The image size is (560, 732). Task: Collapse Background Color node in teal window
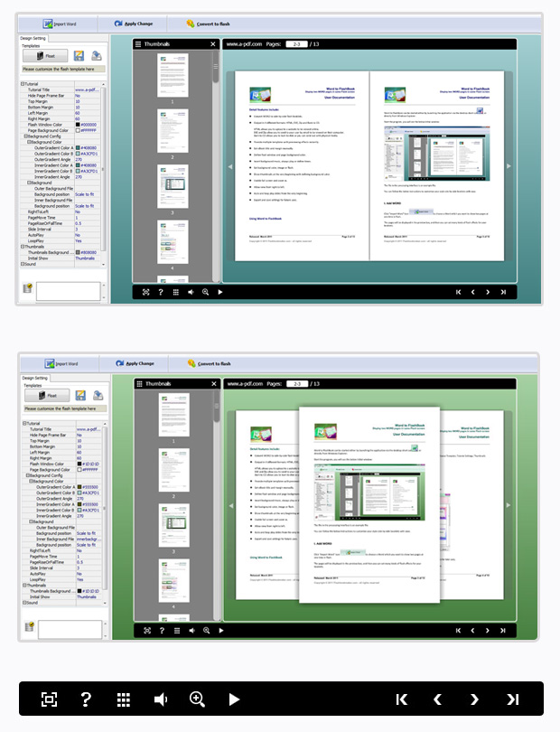29,142
